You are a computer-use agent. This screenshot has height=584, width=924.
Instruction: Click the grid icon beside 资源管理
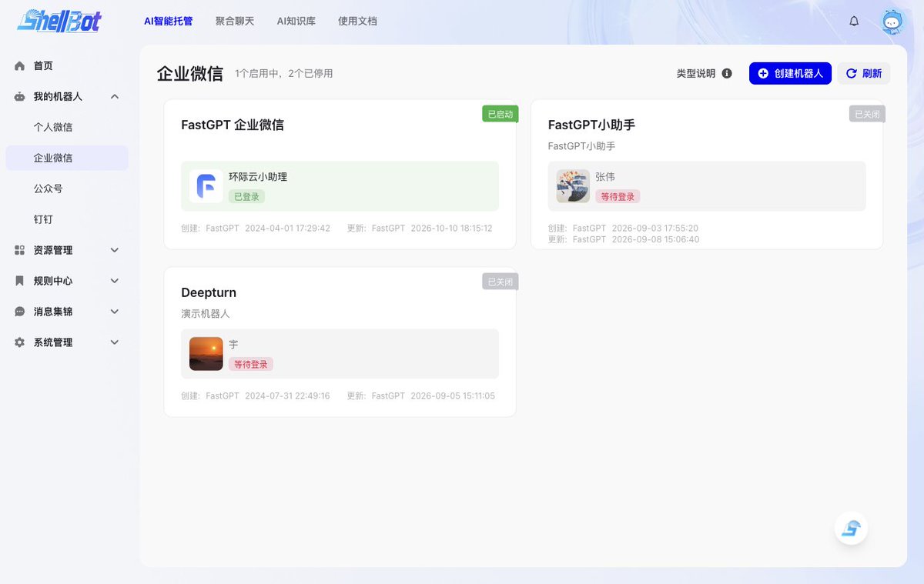point(20,251)
